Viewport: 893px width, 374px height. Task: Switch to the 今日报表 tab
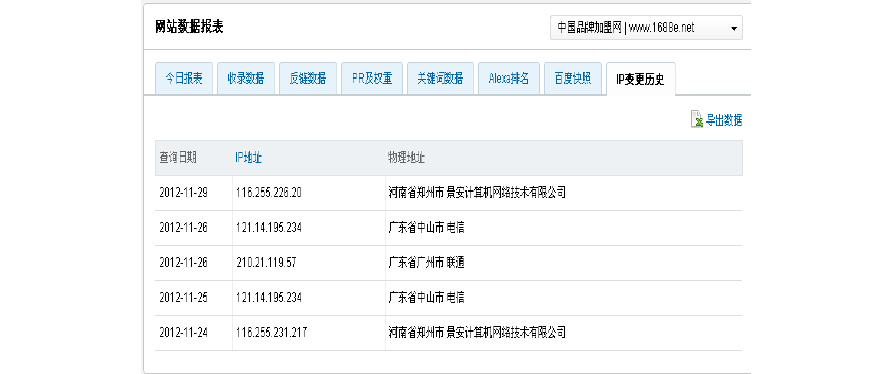184,79
